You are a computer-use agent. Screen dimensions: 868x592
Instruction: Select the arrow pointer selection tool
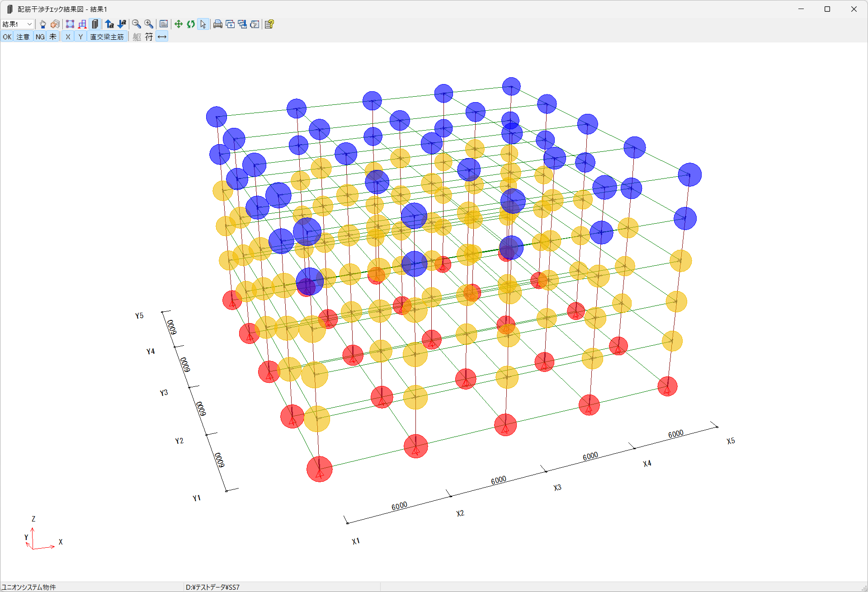tap(203, 24)
